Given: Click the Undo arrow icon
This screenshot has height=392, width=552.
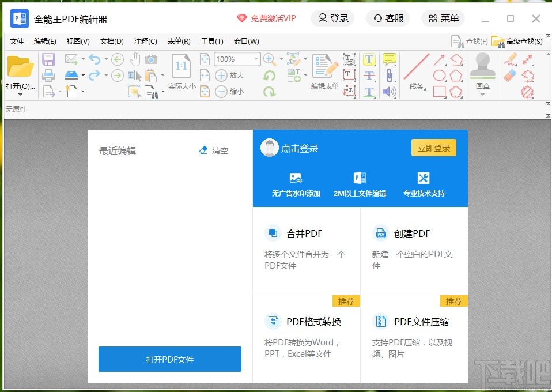Looking at the screenshot, I should pyautogui.click(x=94, y=59).
